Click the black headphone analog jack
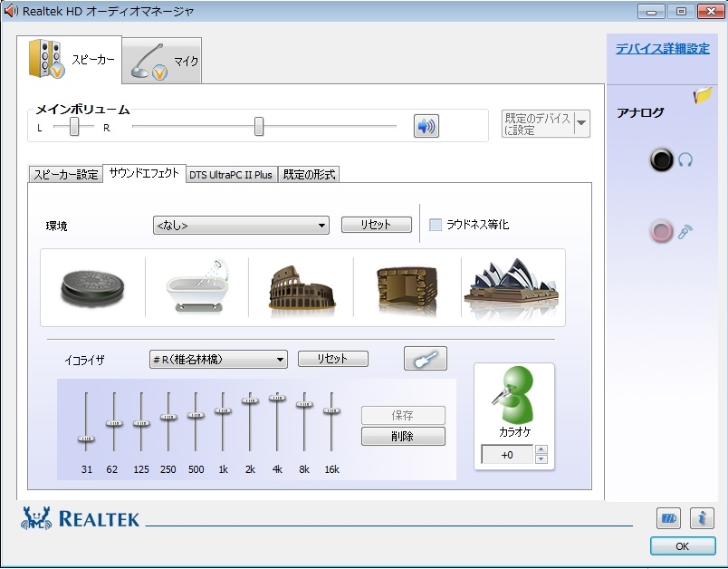This screenshot has height=569, width=728. [661, 159]
